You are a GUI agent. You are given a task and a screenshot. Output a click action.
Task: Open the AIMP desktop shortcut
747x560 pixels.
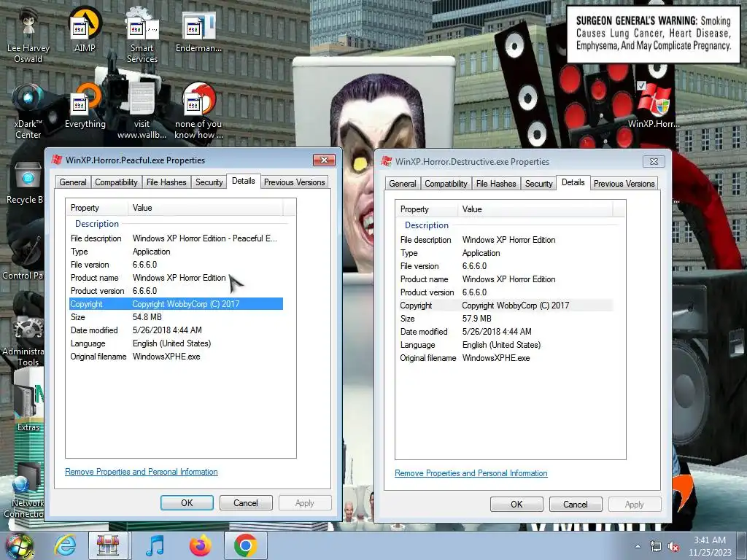[85, 29]
